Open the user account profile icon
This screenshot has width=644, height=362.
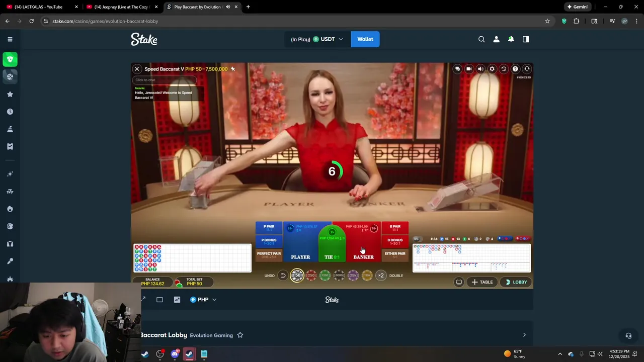(496, 39)
